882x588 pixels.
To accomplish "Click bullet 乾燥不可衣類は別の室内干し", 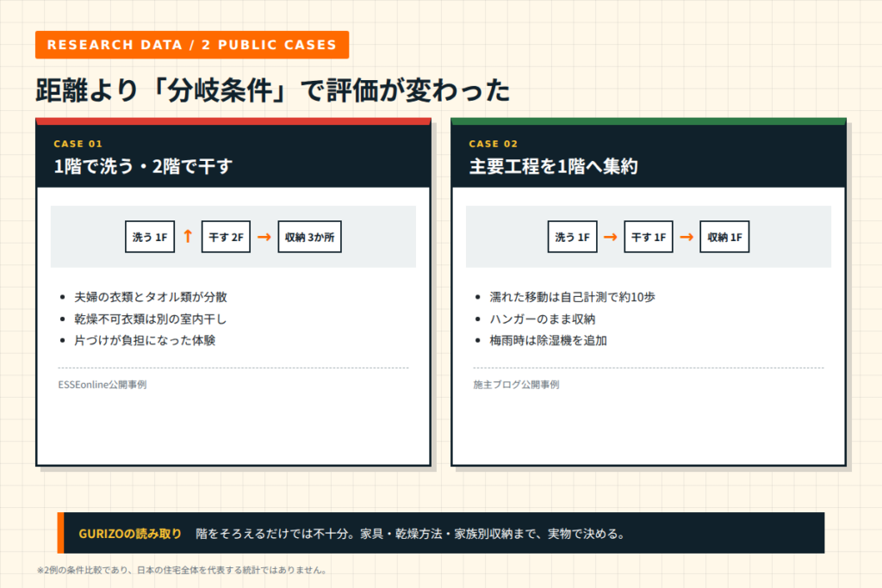I will point(150,319).
